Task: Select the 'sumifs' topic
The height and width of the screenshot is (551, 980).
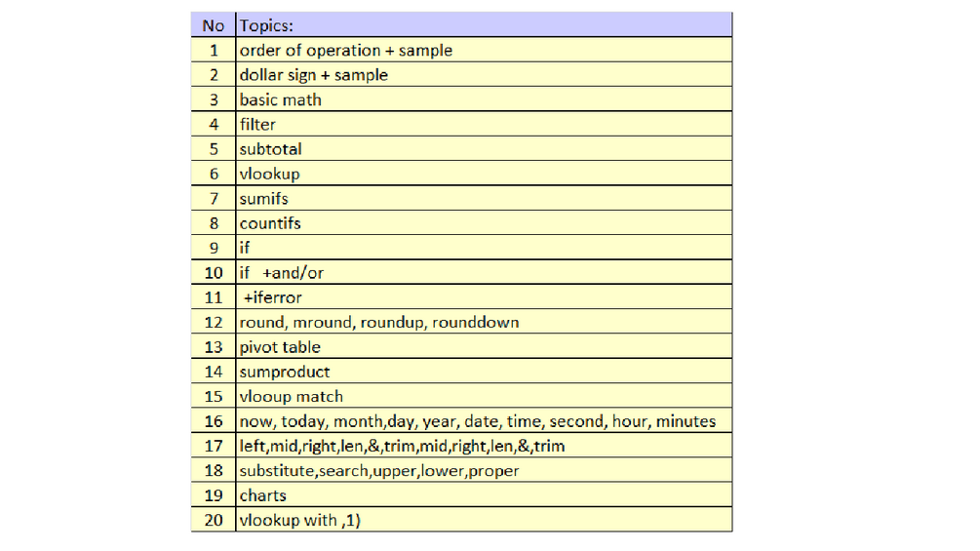Action: (484, 199)
